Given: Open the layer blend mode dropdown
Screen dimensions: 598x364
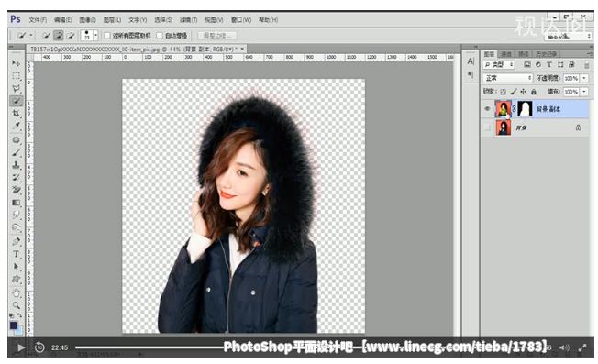Looking at the screenshot, I should [507, 78].
